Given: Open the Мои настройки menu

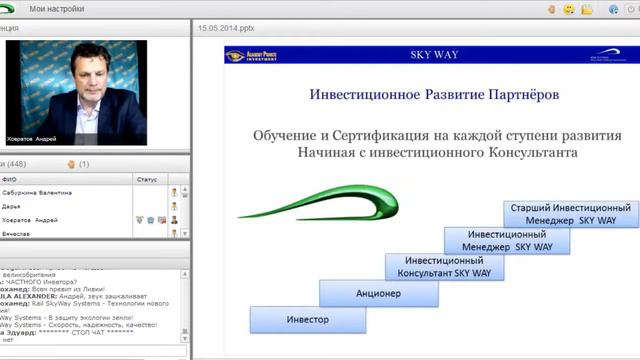Looking at the screenshot, I should (56, 9).
